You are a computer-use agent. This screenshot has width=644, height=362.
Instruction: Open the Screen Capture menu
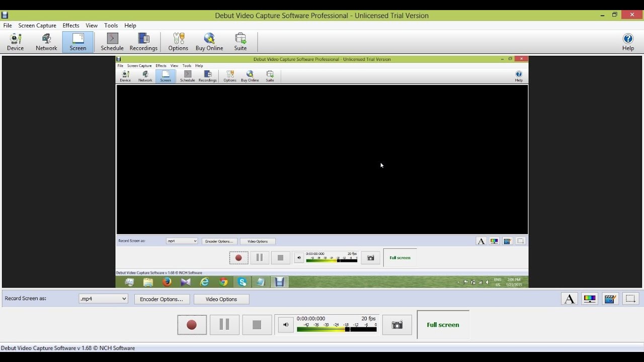[37, 26]
